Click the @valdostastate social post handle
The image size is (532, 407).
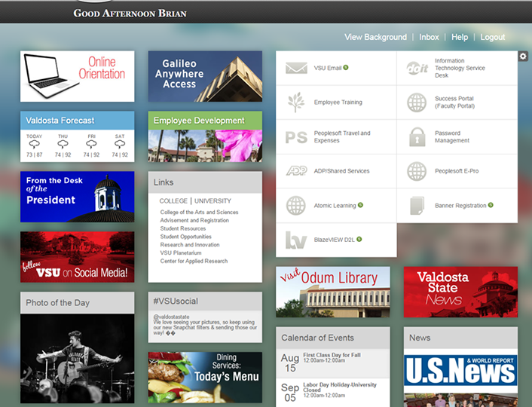click(171, 317)
